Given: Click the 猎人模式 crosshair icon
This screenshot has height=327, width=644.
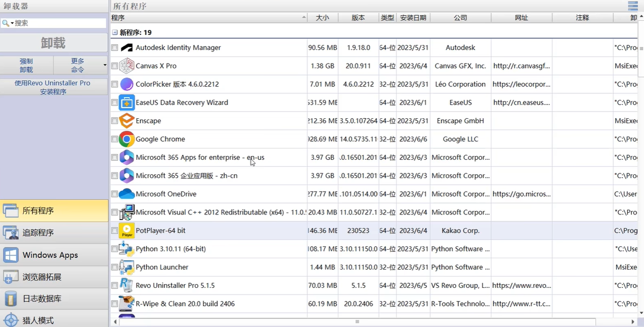Looking at the screenshot, I should pos(11,320).
